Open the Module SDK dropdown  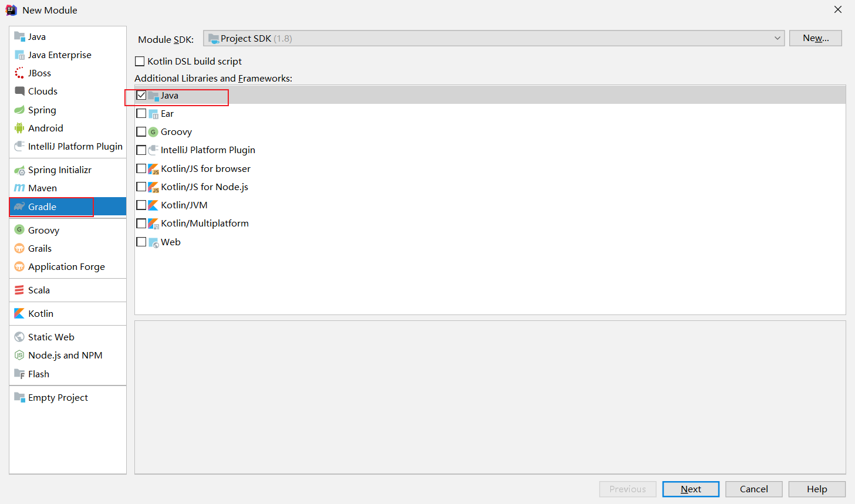click(x=494, y=38)
